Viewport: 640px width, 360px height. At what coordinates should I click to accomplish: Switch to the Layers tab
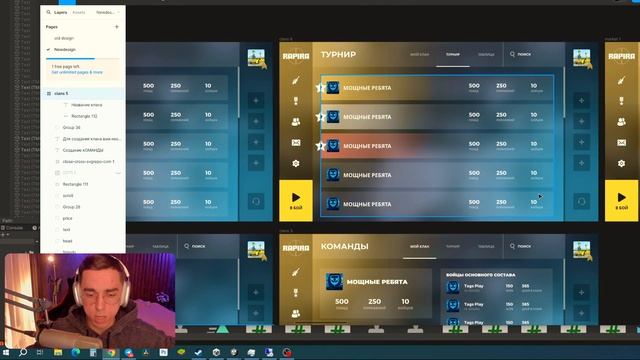pos(60,12)
